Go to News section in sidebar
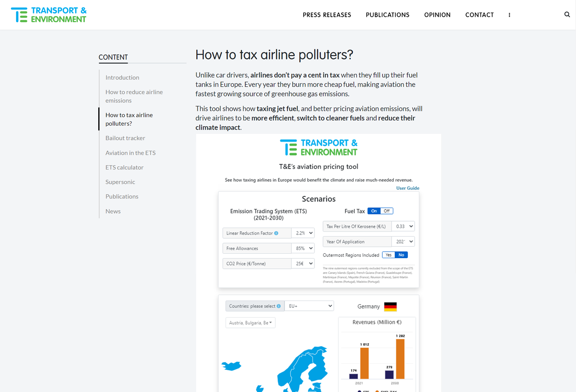 [x=113, y=211]
